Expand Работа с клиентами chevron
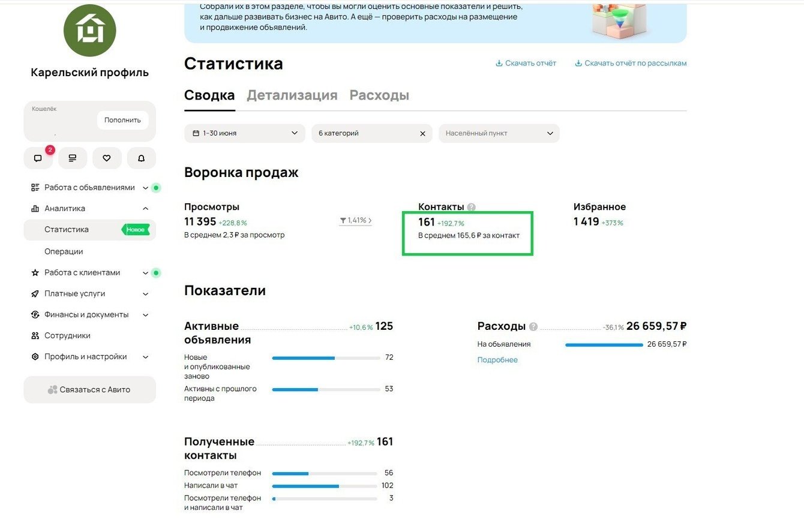 coord(145,273)
